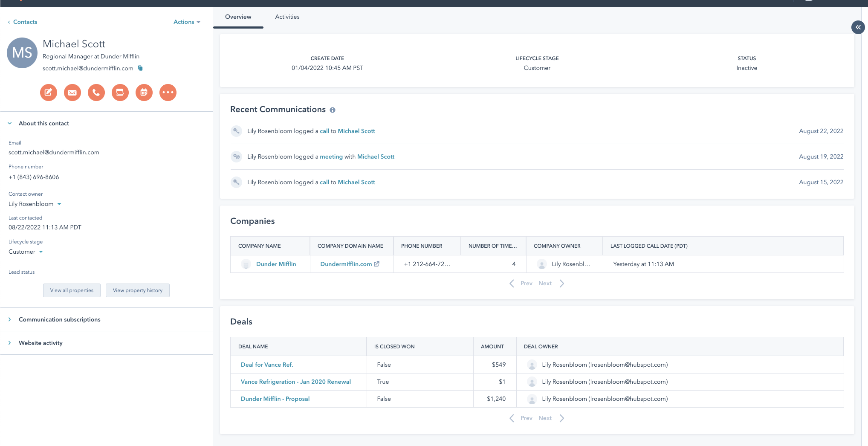Click Next text in Deals pagination
This screenshot has width=868, height=446.
(545, 418)
